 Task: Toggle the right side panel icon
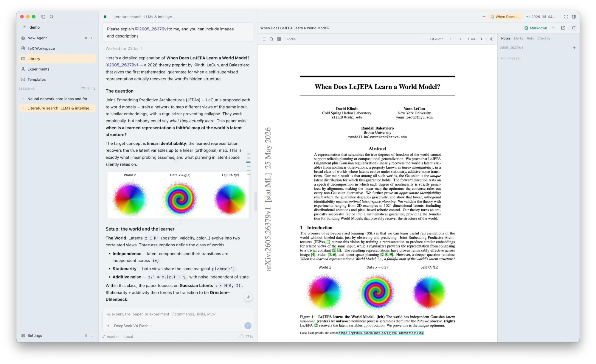[x=574, y=17]
